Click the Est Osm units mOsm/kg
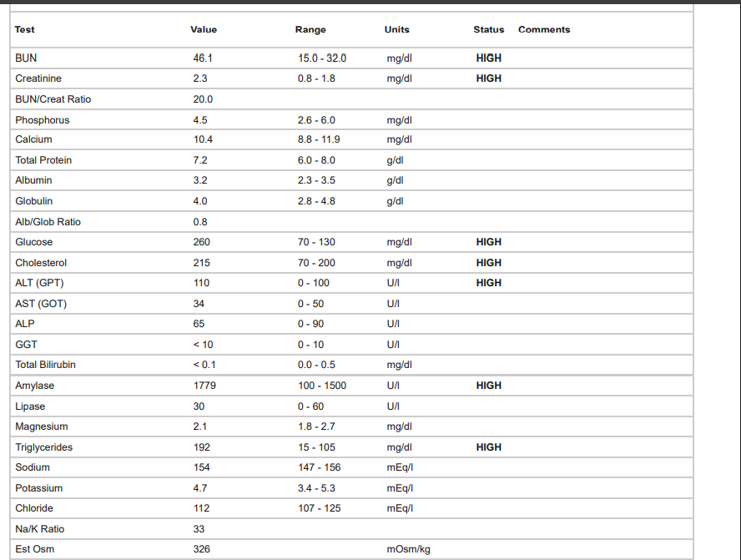Viewport: 741px width, 560px height. [408, 549]
